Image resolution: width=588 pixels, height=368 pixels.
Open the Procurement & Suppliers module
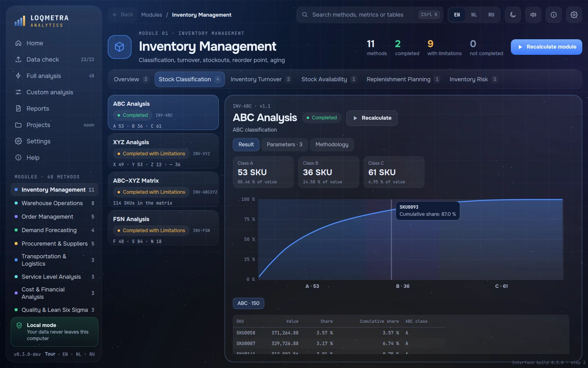tap(54, 244)
